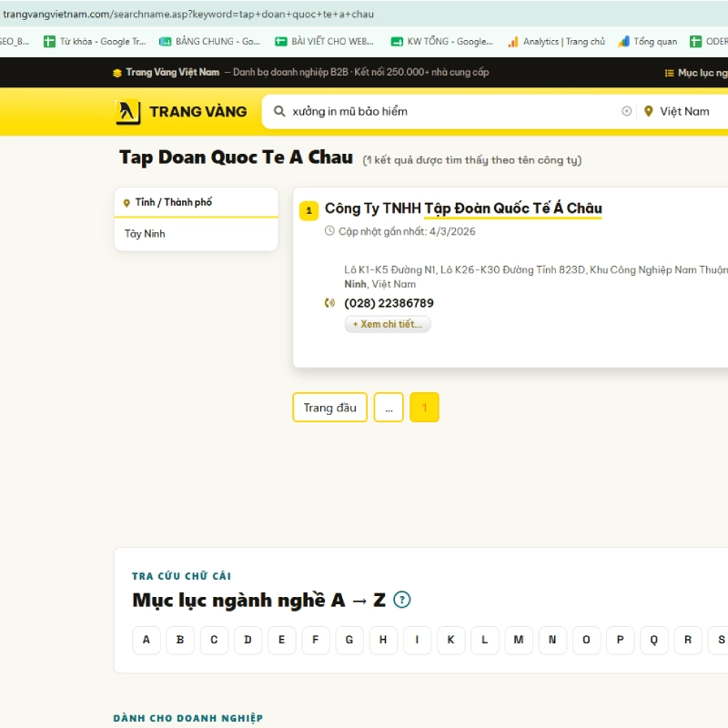Click the Cập nhật gần nhất: 4/3/2026 text
The width and height of the screenshot is (728, 728).
point(407,231)
